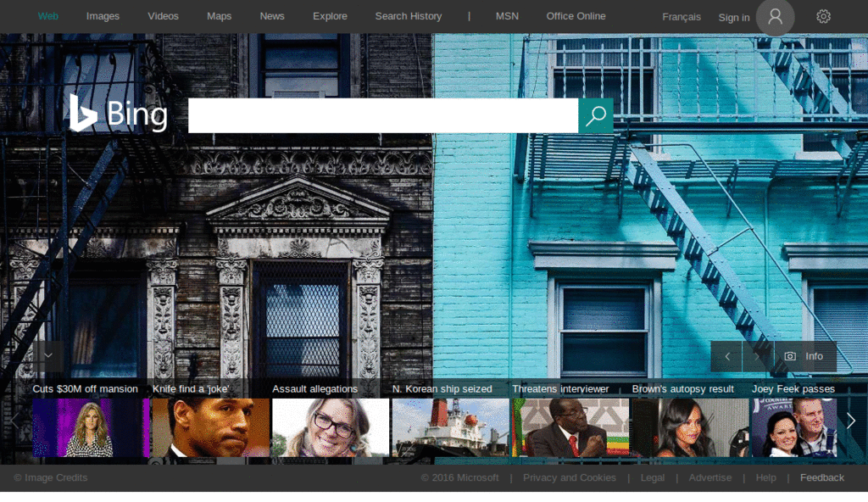Viewport: 868px width, 502px height.
Task: Show previous background image arrow
Action: coord(726,356)
